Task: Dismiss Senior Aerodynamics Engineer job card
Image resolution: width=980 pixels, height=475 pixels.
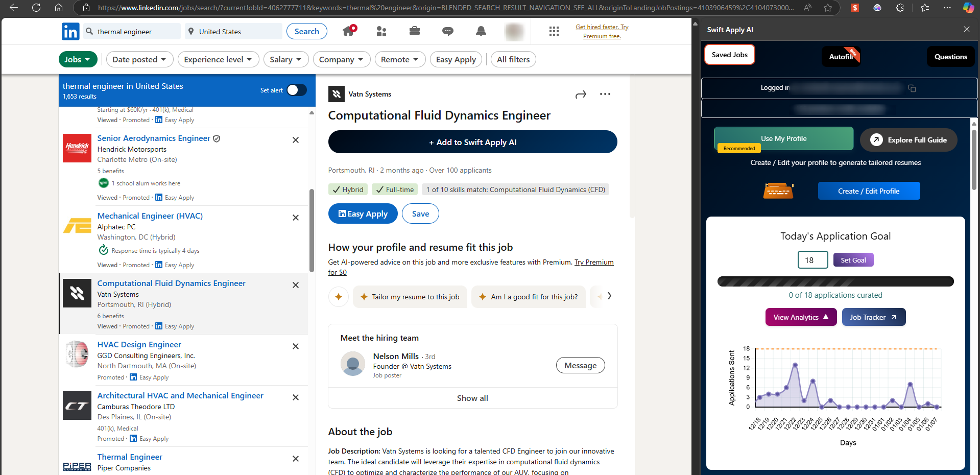Action: (x=296, y=140)
